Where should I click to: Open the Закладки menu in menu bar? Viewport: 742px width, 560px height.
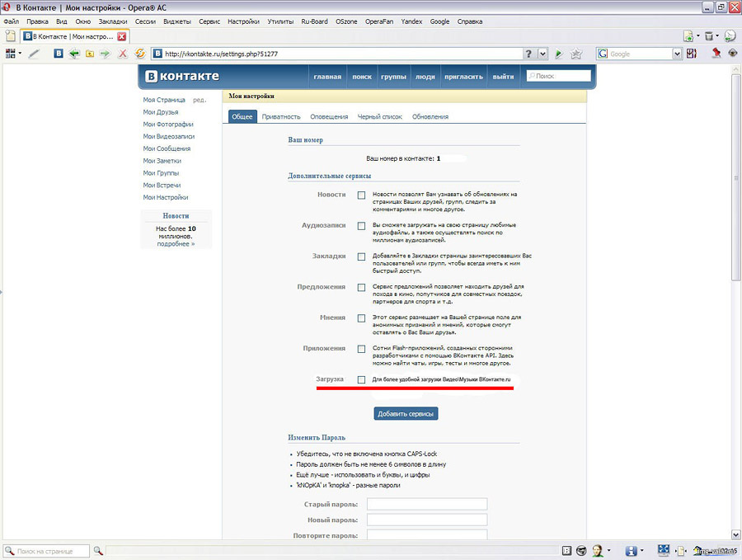coord(113,21)
